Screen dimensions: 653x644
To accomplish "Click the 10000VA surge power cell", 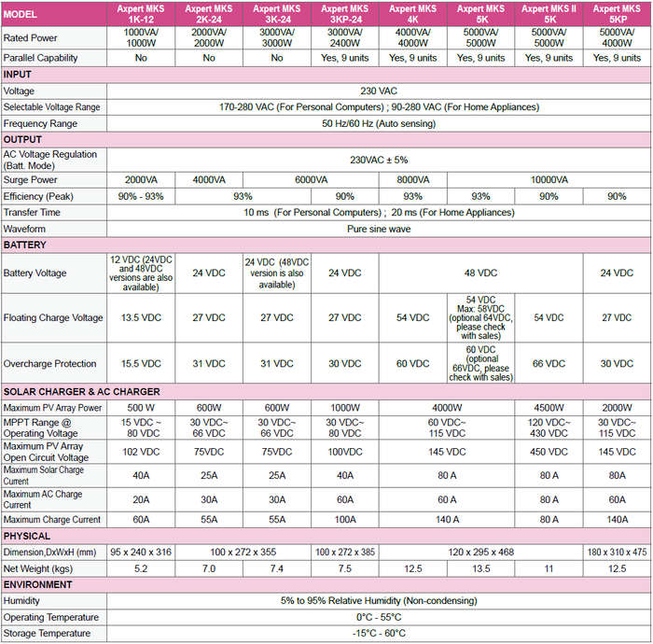I will (x=549, y=180).
